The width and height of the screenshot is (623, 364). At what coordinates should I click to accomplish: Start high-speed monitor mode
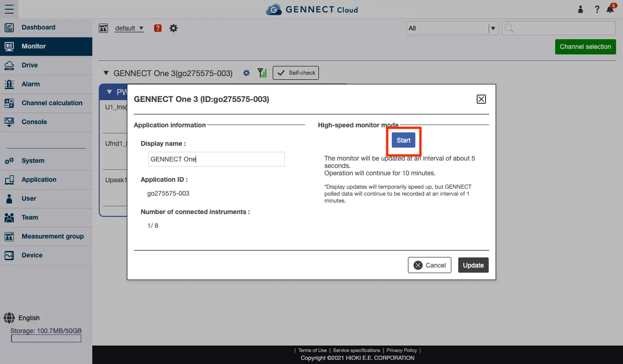click(x=403, y=140)
